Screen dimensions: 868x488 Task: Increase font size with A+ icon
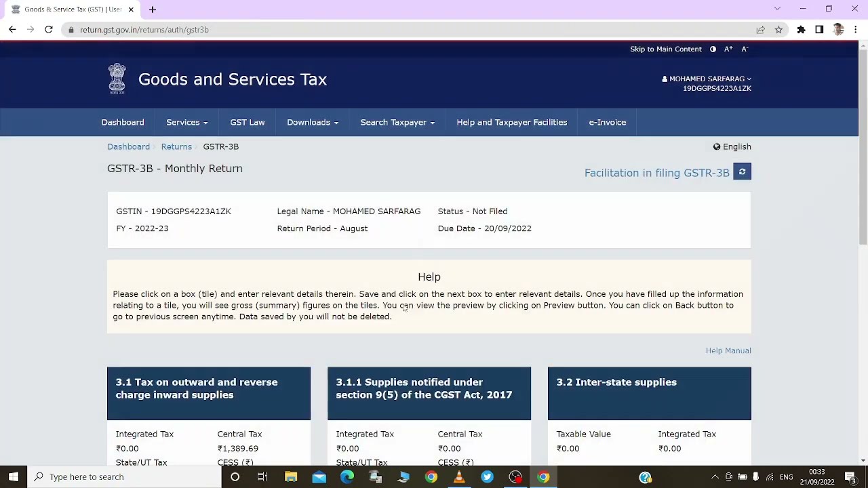click(728, 49)
